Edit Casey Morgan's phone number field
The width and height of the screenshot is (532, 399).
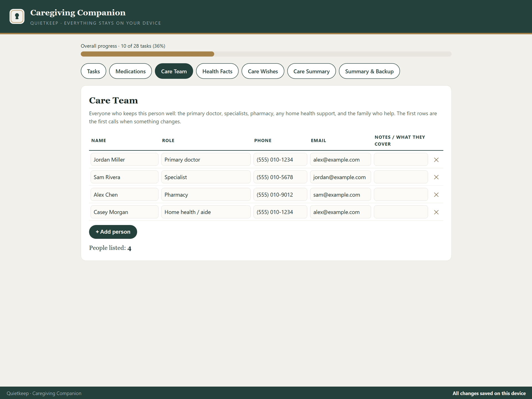[280, 212]
